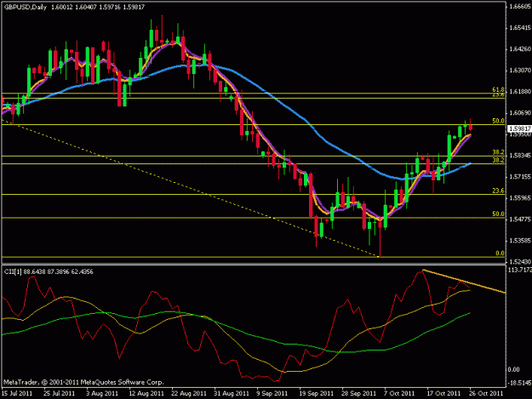Select the 50.0 Fibonacci label beside 1.59817 tag
The image size is (532, 399).
(x=498, y=121)
